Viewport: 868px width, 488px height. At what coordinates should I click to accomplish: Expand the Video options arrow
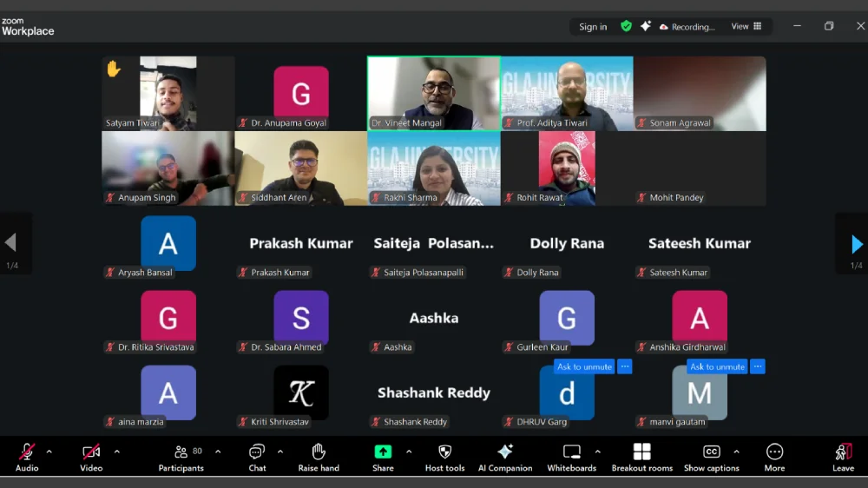click(x=116, y=452)
